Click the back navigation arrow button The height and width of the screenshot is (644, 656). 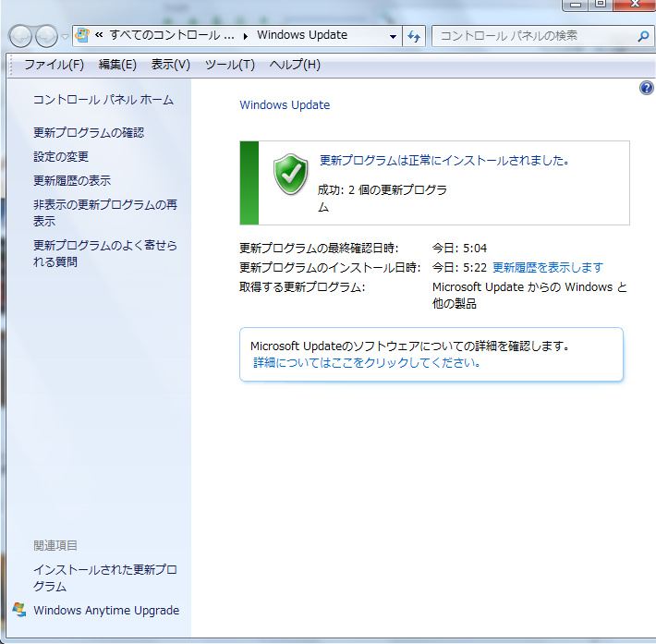[x=20, y=36]
